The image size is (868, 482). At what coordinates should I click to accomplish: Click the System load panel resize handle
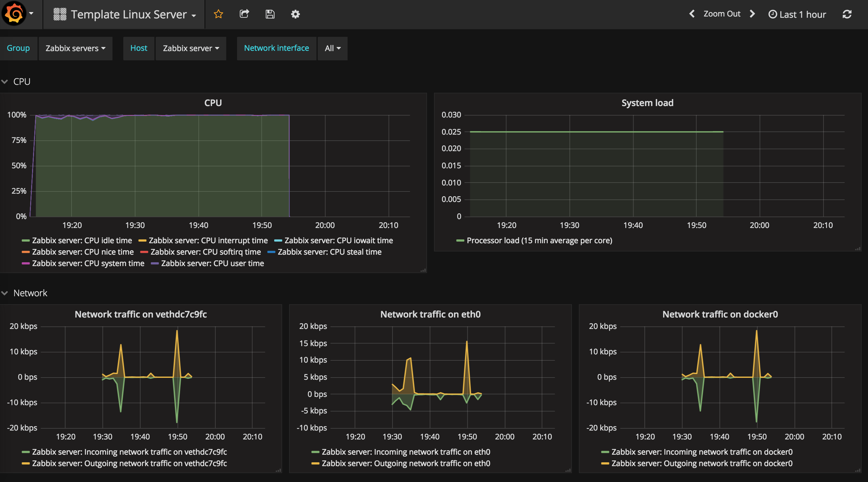pyautogui.click(x=858, y=249)
